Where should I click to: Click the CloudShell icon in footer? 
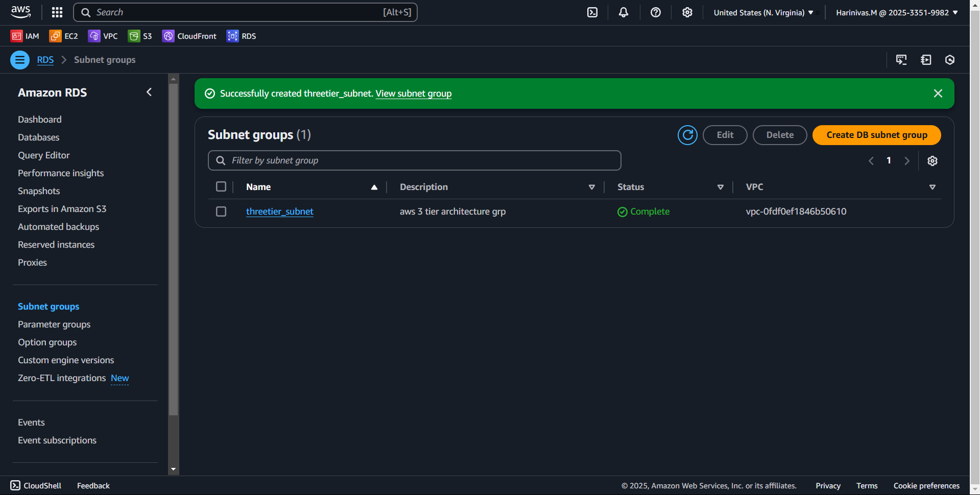[x=15, y=485]
